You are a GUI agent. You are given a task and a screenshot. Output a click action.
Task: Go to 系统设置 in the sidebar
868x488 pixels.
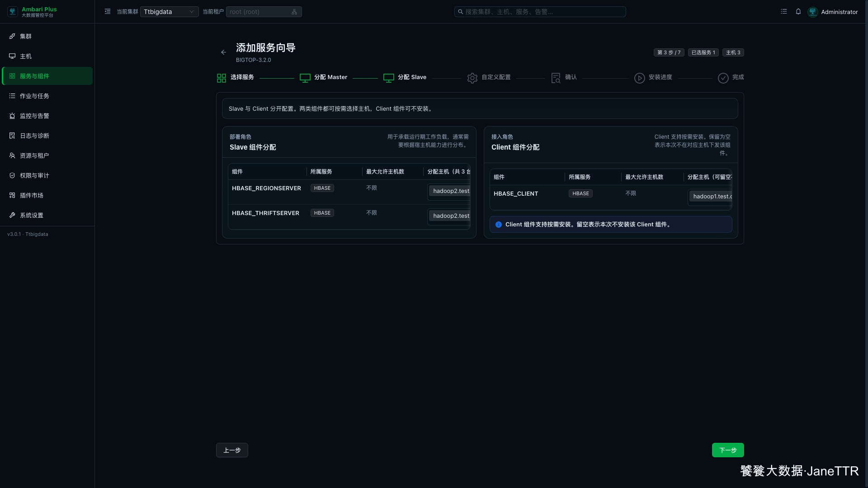(x=47, y=215)
